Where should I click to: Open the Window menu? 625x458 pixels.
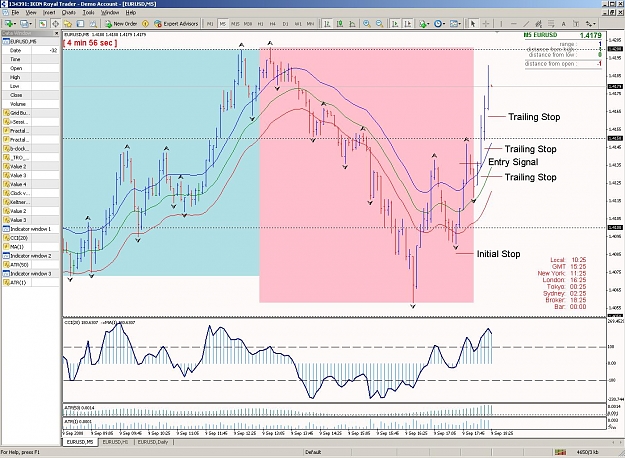click(x=110, y=12)
